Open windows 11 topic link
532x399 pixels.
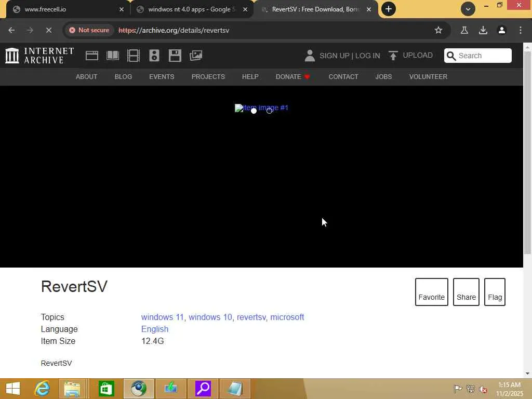click(x=162, y=317)
